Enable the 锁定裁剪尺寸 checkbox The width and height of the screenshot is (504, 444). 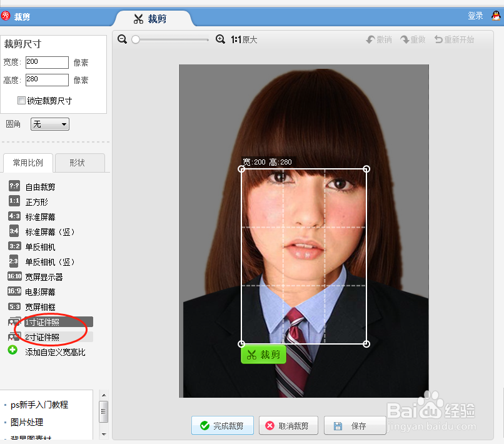pyautogui.click(x=21, y=101)
